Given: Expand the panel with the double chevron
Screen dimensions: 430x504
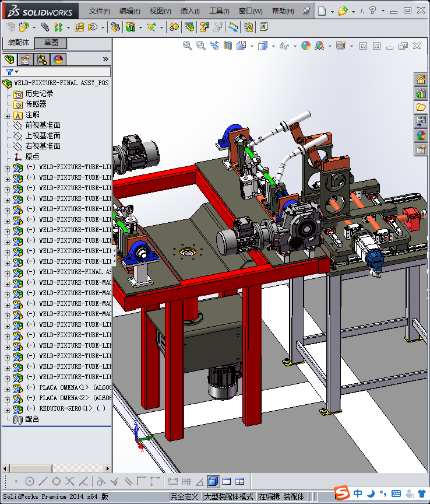Looking at the screenshot, I should click(x=105, y=59).
